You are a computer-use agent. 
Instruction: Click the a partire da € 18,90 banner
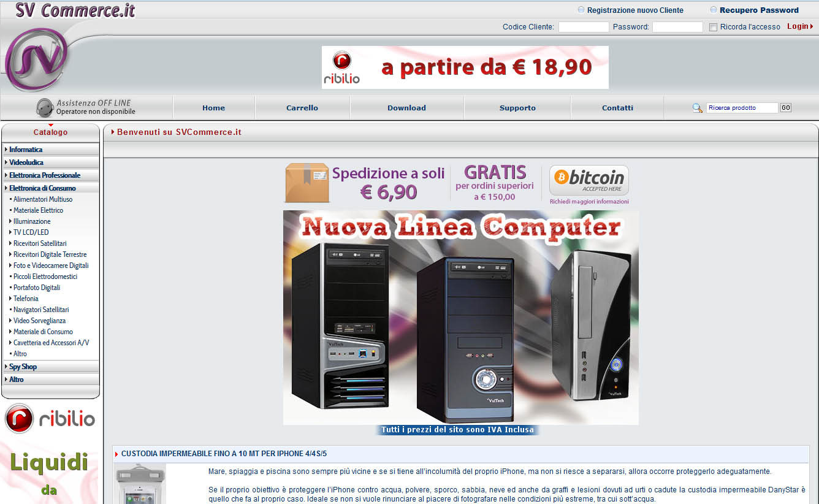(465, 67)
